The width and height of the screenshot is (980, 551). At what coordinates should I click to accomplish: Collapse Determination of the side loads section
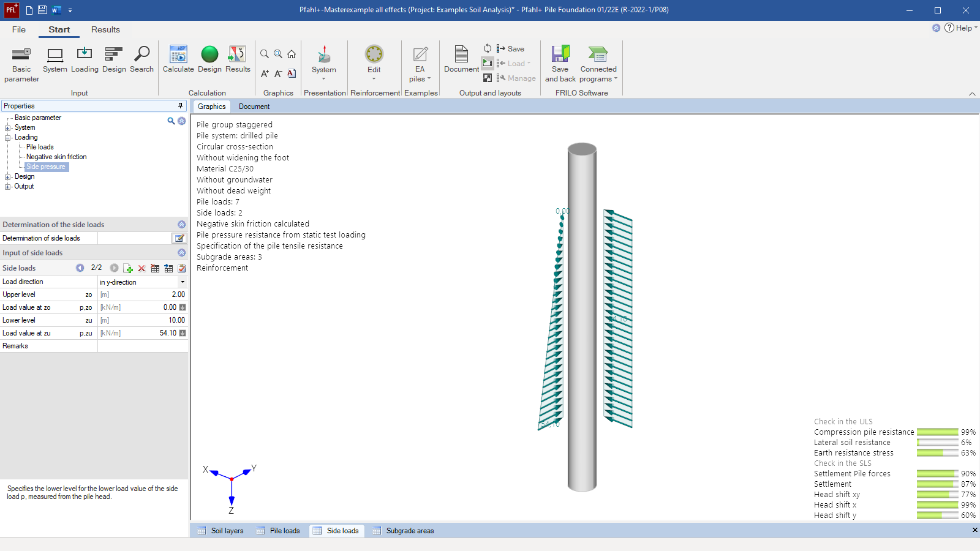[181, 225]
